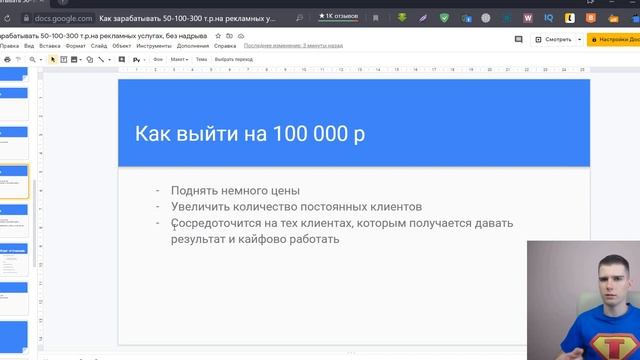The width and height of the screenshot is (640, 360).
Task: Click the Insert image icon
Action: 74,60
